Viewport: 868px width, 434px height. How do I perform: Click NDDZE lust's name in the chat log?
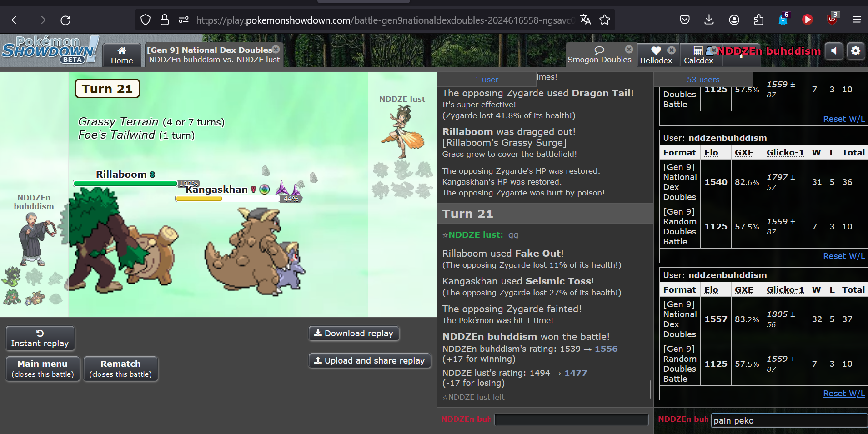click(475, 235)
